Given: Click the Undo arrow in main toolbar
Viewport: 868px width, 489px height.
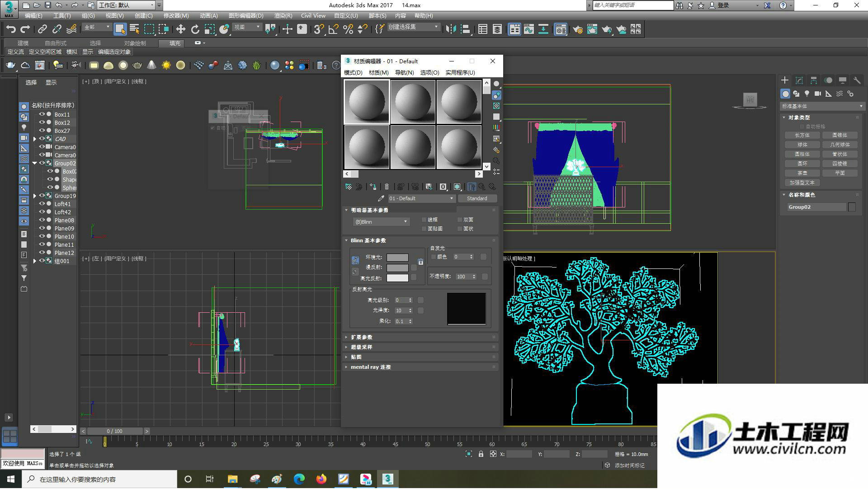Looking at the screenshot, I should [11, 29].
